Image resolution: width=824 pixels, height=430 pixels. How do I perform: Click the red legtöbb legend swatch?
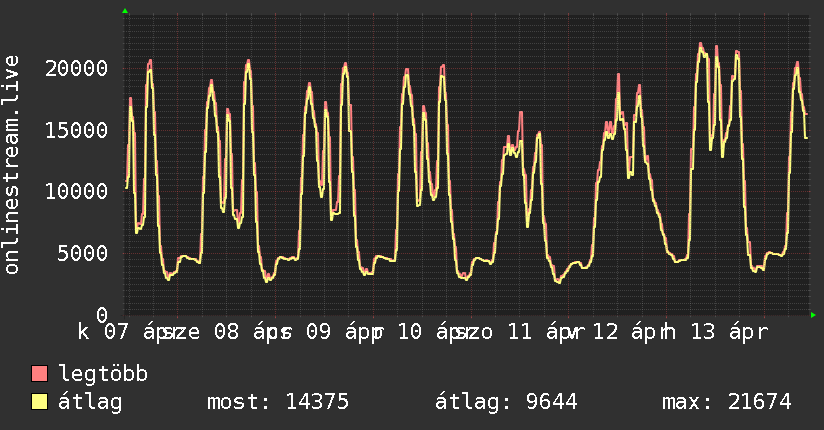tap(40, 374)
